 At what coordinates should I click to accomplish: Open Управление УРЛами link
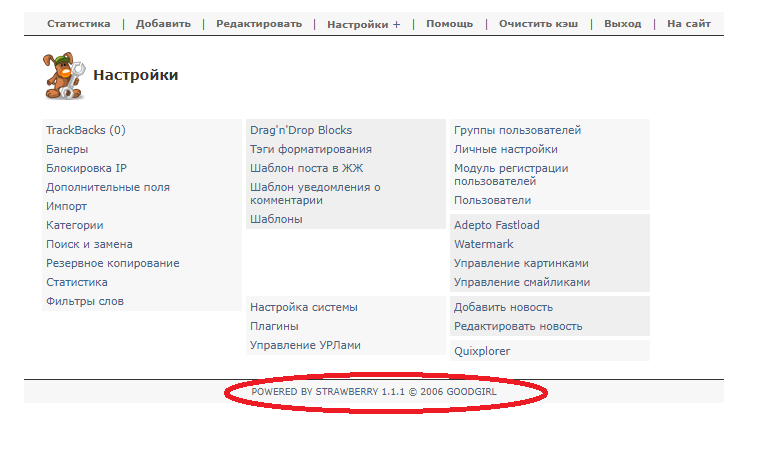305,345
